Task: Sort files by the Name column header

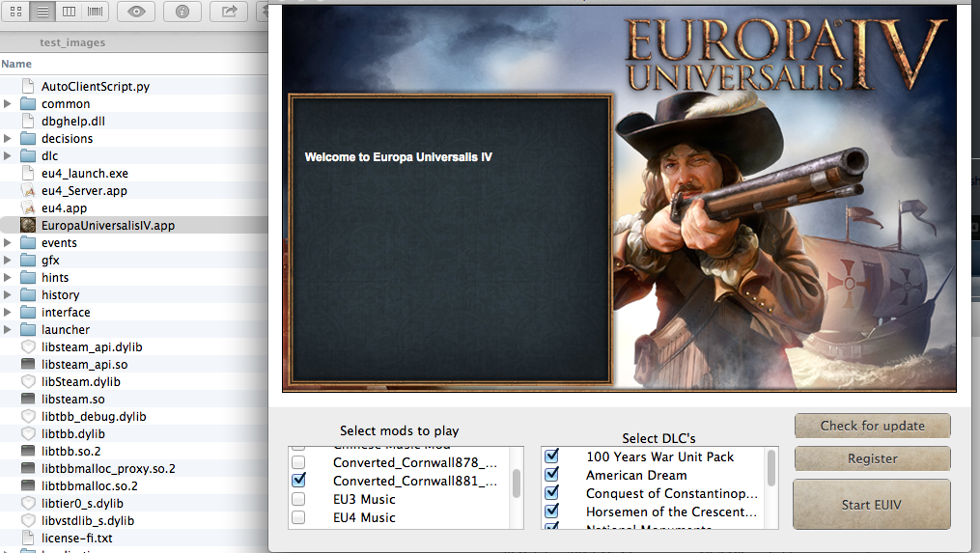Action: point(16,64)
